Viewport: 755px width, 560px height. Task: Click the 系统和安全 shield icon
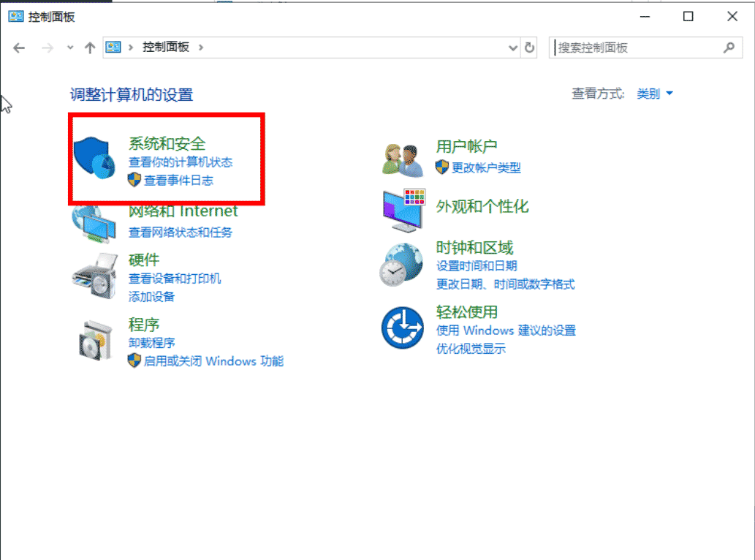94,156
